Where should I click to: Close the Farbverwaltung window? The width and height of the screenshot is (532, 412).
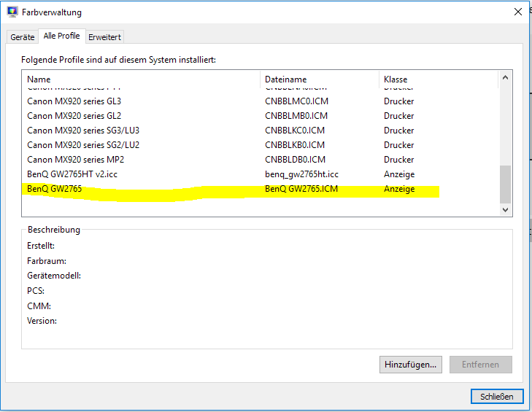point(517,12)
